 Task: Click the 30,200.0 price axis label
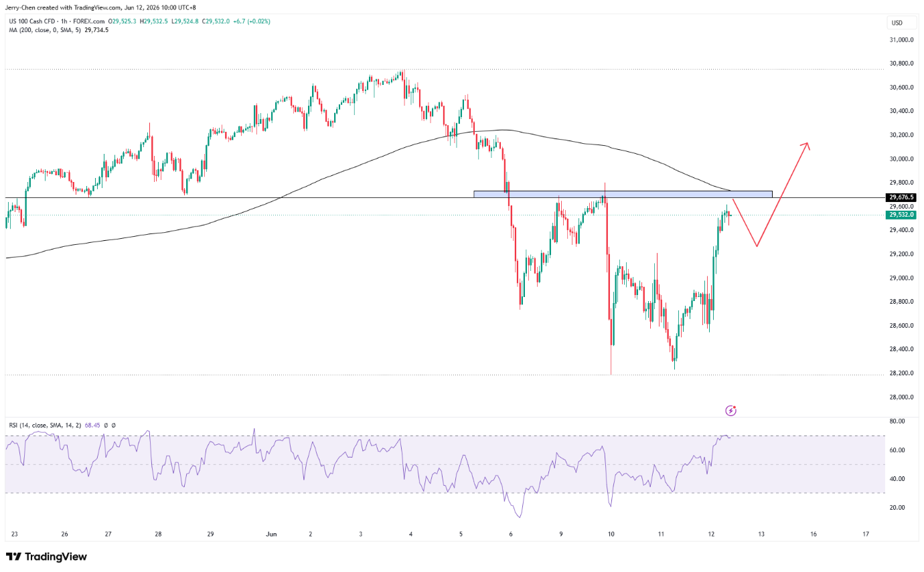pos(902,135)
